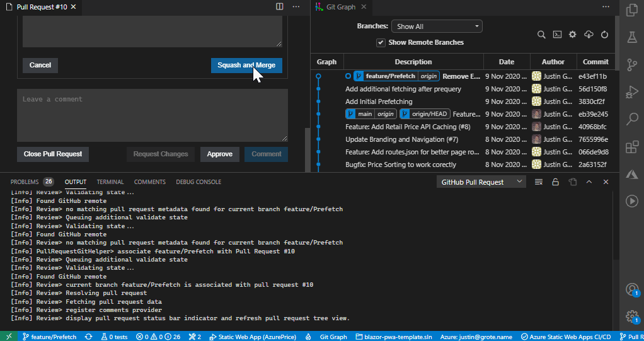Open output log in editor
Viewport: 644px width, 341px height.
pos(573,182)
